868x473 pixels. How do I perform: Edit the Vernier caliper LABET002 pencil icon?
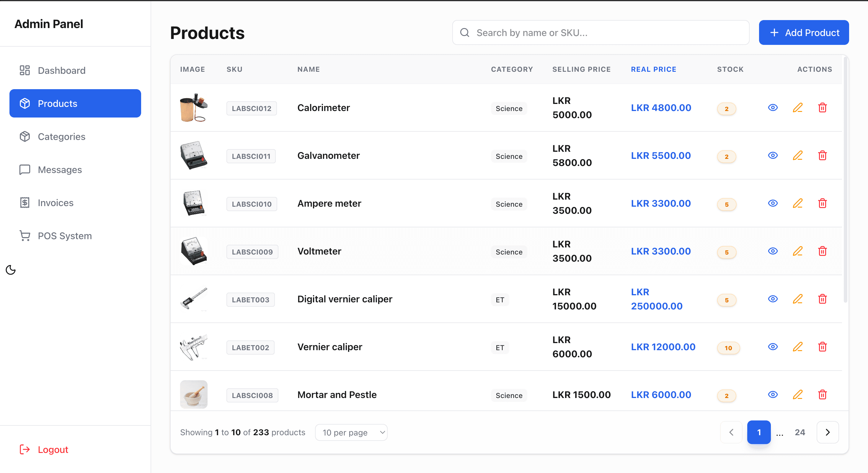point(797,347)
